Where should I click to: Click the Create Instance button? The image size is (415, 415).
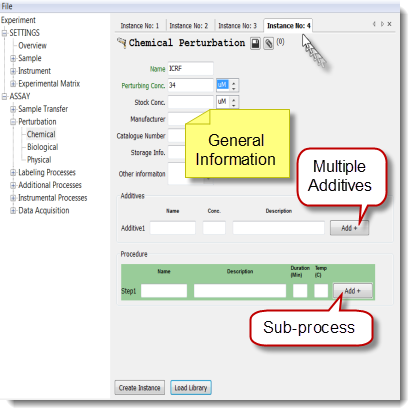[x=140, y=388]
